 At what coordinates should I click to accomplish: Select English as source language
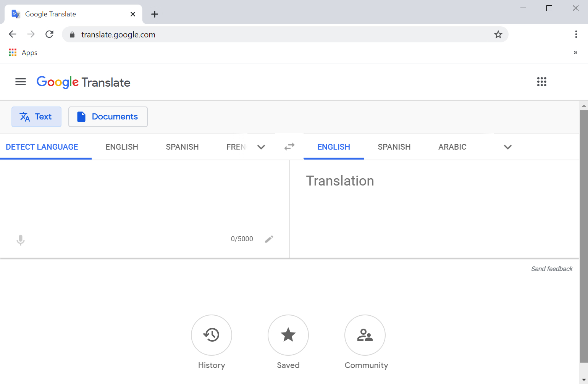(122, 147)
